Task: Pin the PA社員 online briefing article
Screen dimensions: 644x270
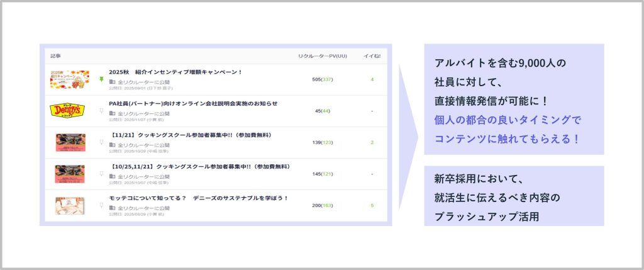Action: [101, 111]
